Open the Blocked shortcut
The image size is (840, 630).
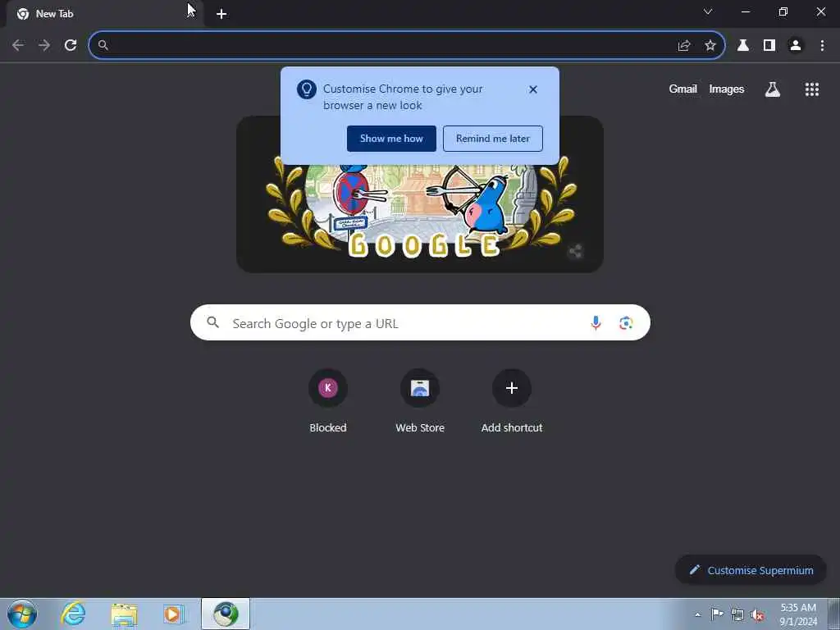328,400
